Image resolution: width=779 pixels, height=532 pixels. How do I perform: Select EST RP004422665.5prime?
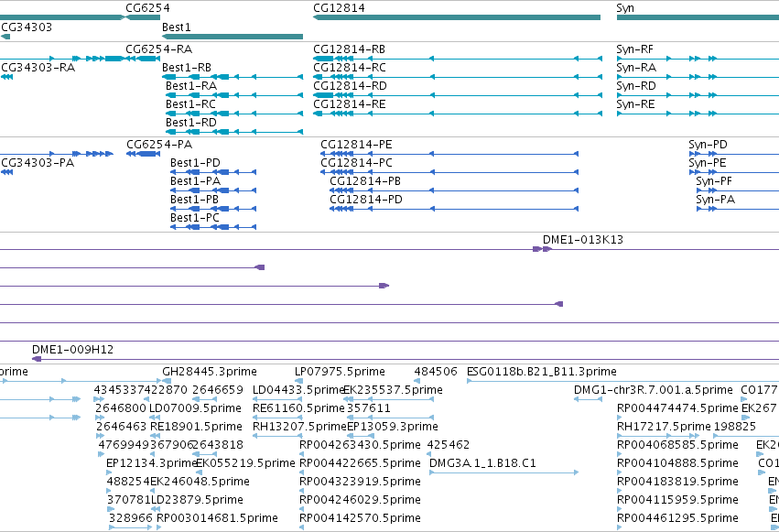[x=360, y=463]
